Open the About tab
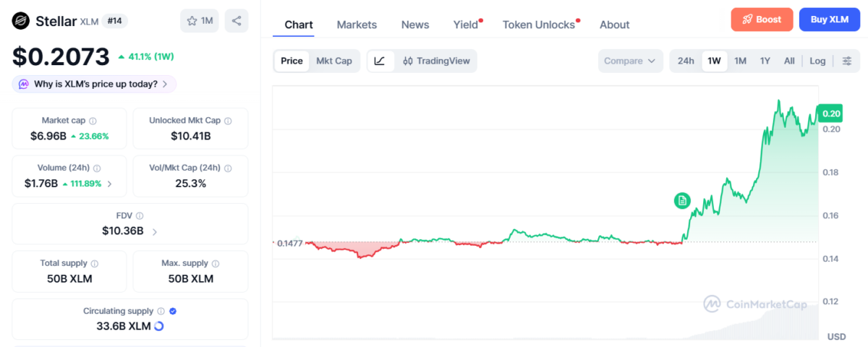Screen dimensions: 868x347 click(615, 25)
